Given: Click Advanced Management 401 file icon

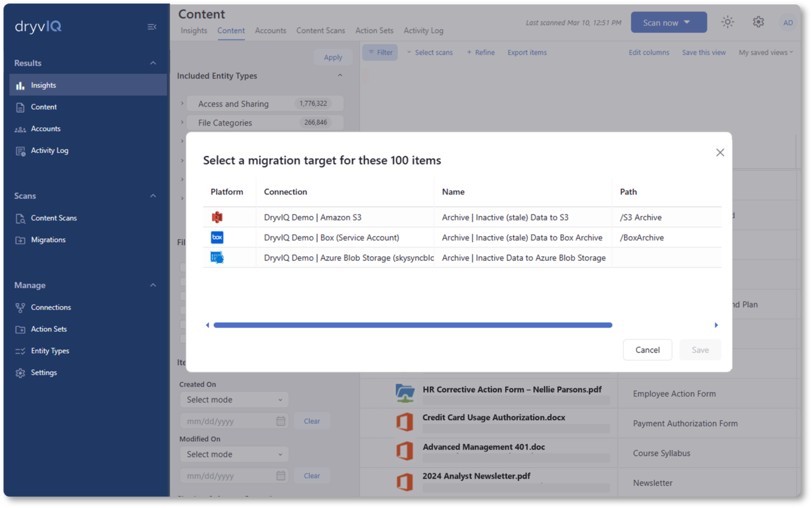Looking at the screenshot, I should 405,451.
